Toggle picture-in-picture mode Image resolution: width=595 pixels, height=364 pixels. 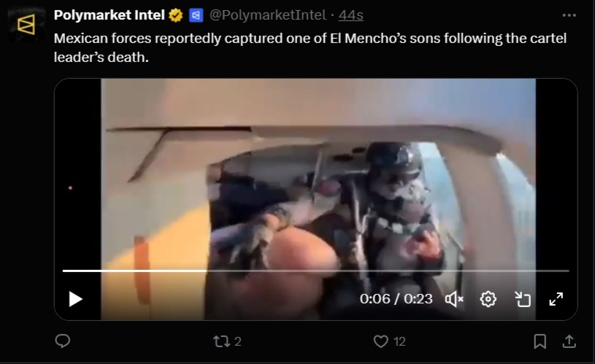pos(523,299)
